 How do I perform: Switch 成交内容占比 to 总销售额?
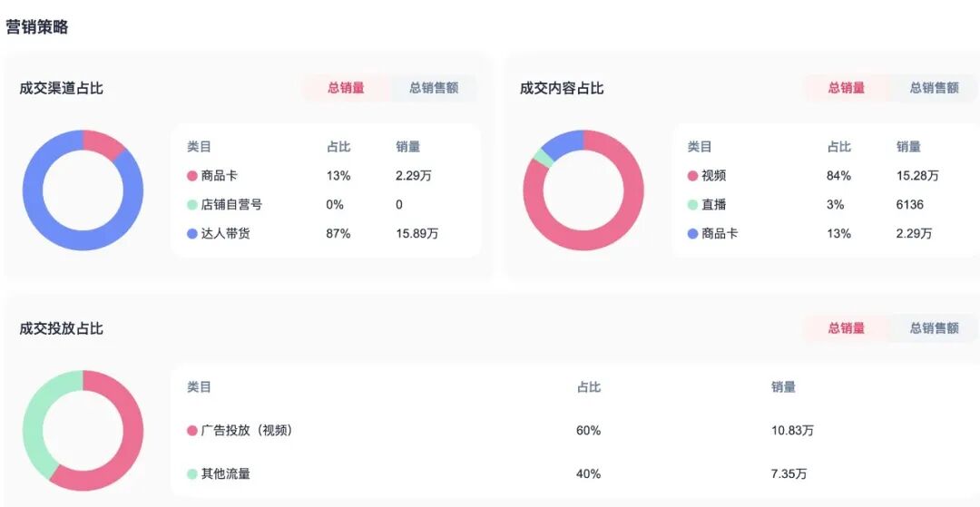click(x=934, y=88)
